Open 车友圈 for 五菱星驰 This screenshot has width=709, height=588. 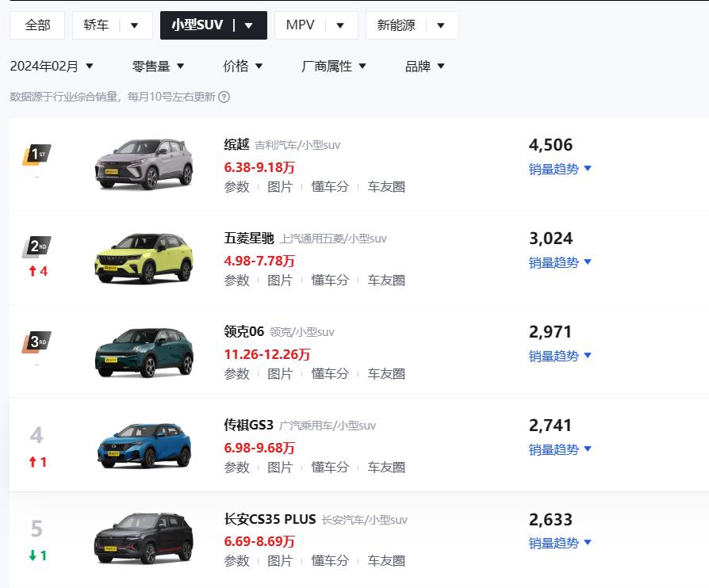(x=386, y=281)
